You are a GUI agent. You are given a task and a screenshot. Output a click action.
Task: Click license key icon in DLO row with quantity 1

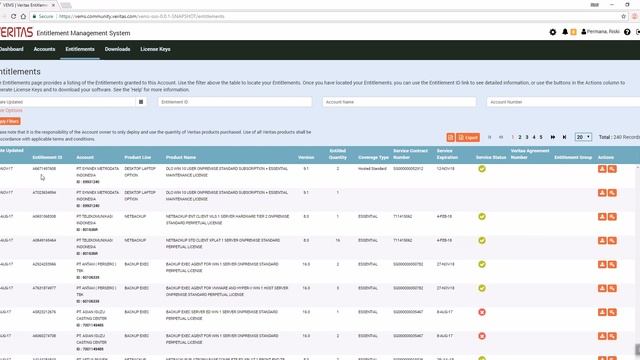coord(612,193)
